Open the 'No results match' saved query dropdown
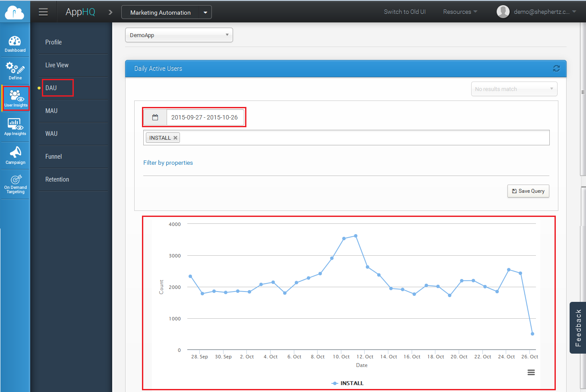The width and height of the screenshot is (586, 392). click(514, 89)
